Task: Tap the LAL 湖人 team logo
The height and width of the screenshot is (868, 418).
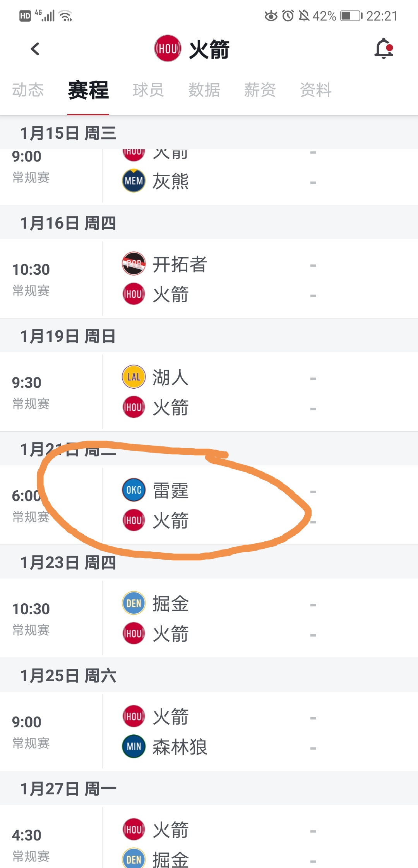Action: point(134,377)
